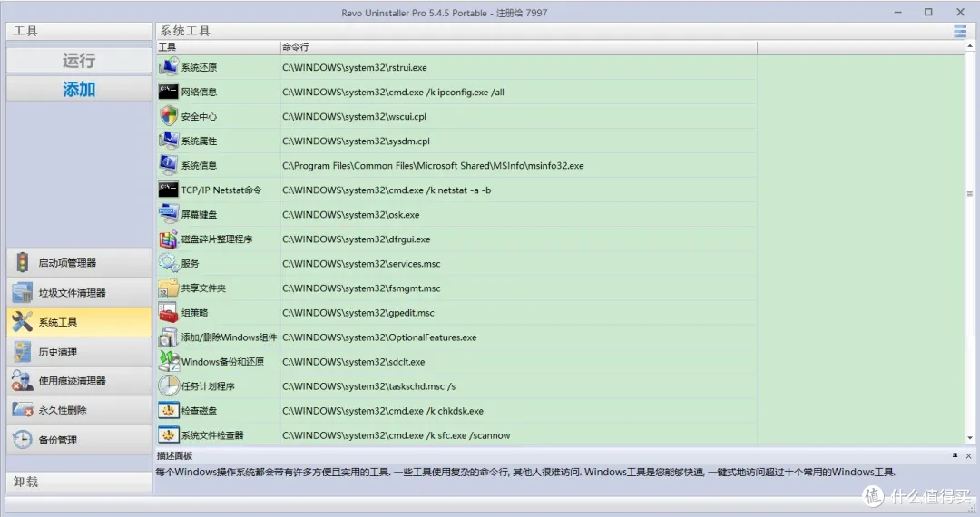Click command C:\WINDOWS\system32\sdclt.exe
Viewport: 980px width, 517px height.
point(353,362)
